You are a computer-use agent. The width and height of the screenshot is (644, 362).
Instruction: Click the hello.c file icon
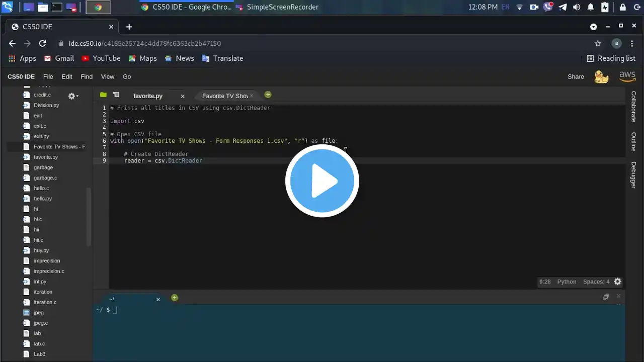[27, 188]
